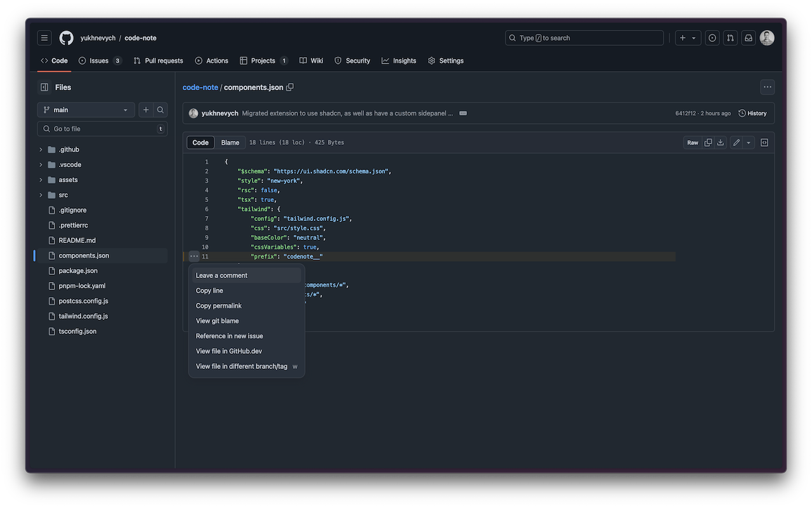812x508 pixels.
Task: Switch to the Issues tab
Action: 100,61
